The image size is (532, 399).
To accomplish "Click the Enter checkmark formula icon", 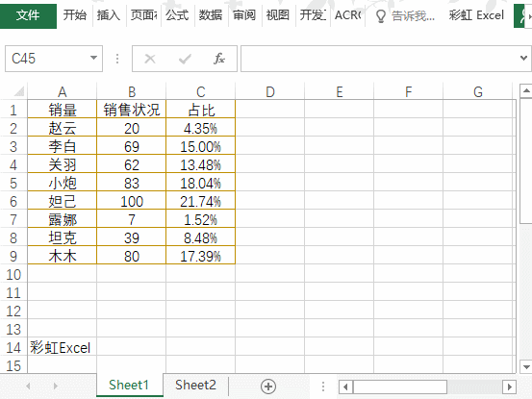I will coord(185,59).
